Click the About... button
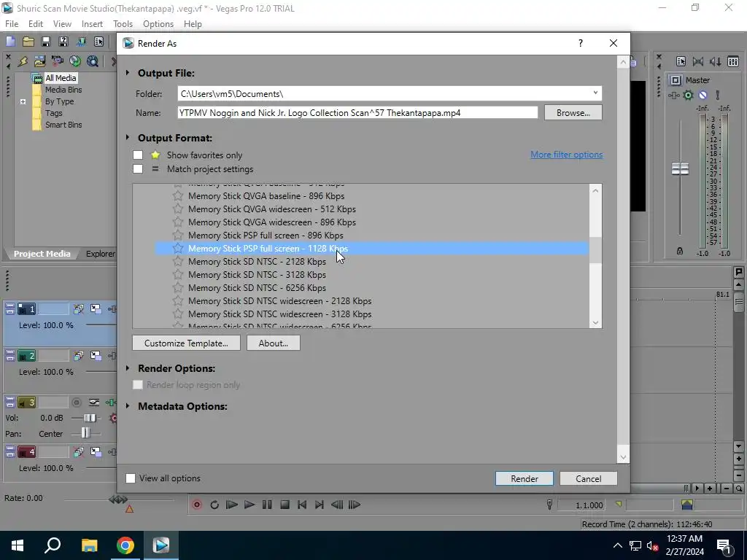The width and height of the screenshot is (747, 560). coord(274,343)
